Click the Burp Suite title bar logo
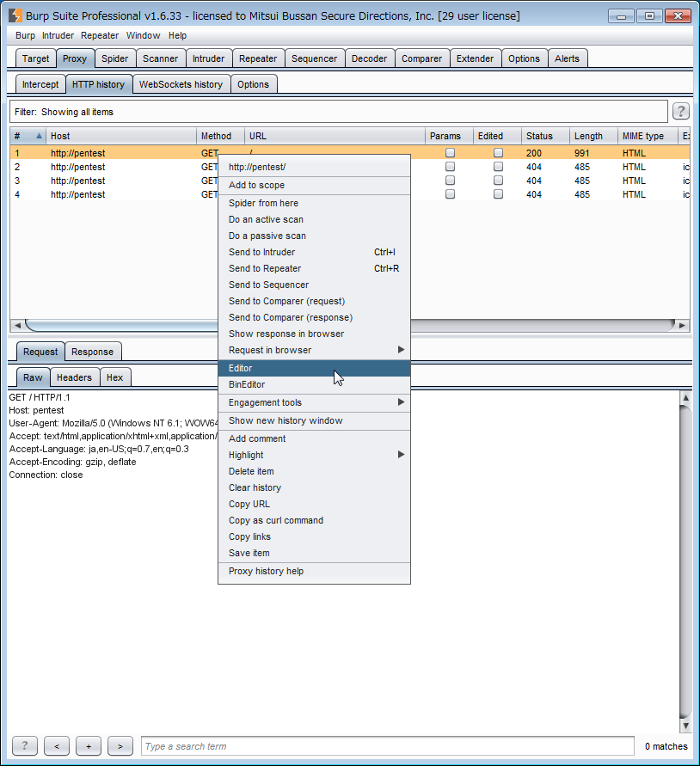 tap(15, 15)
